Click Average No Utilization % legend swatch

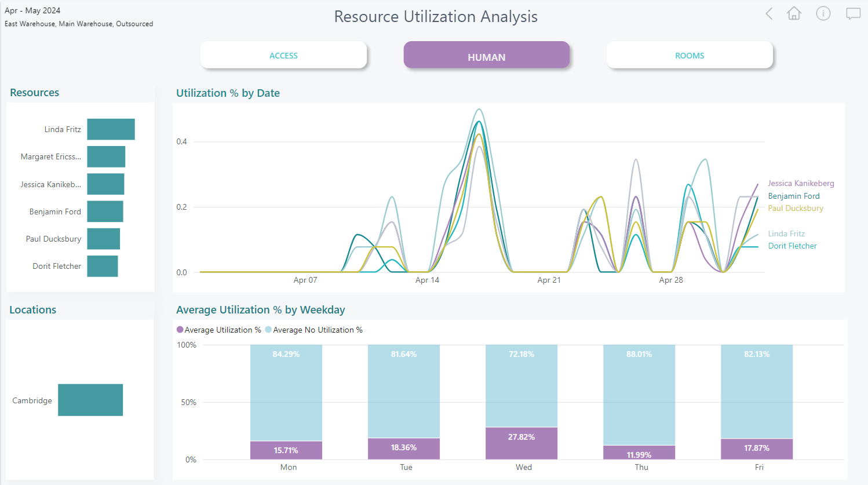click(x=268, y=330)
